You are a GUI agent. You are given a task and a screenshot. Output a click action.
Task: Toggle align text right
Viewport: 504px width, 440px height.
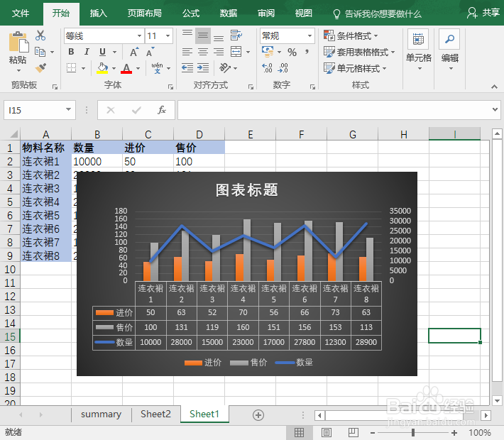coord(219,52)
